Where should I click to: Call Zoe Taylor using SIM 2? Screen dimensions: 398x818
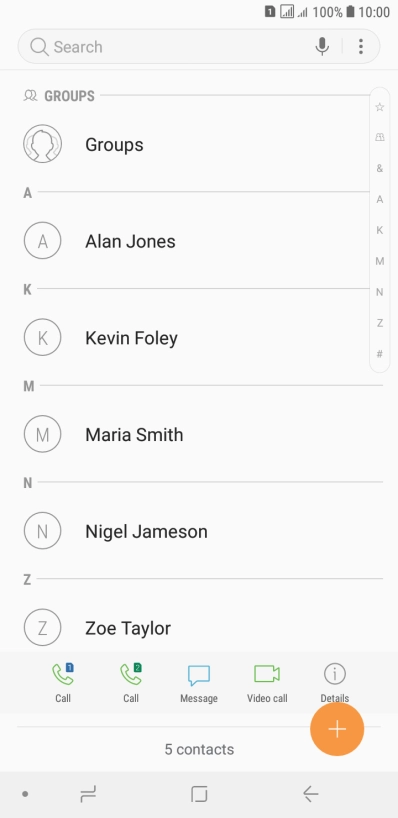point(131,683)
